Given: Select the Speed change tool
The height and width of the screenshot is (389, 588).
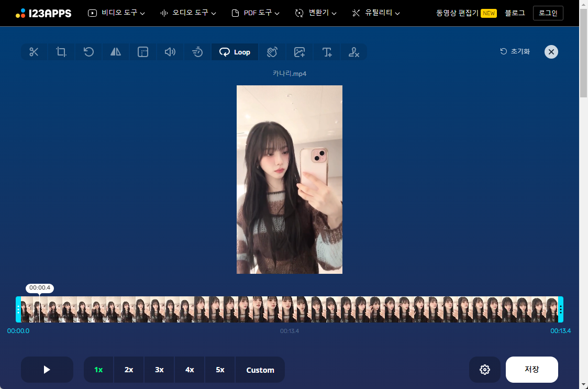Looking at the screenshot, I should click(197, 52).
